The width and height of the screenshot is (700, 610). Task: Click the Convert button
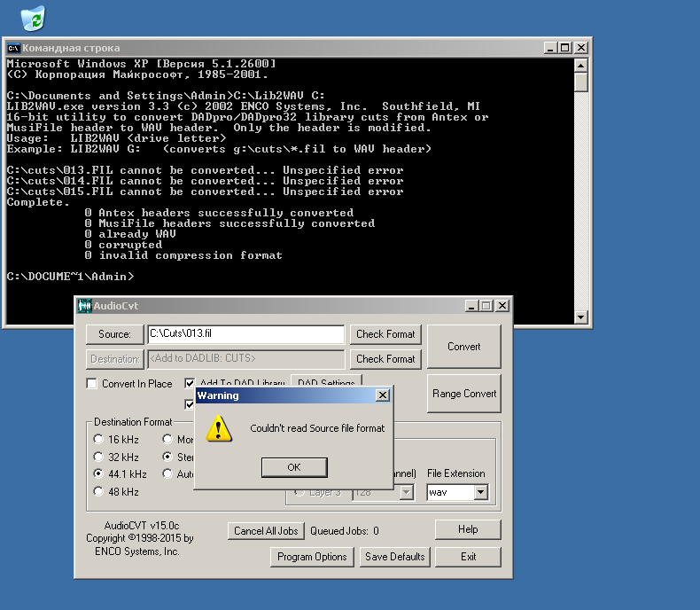[463, 347]
